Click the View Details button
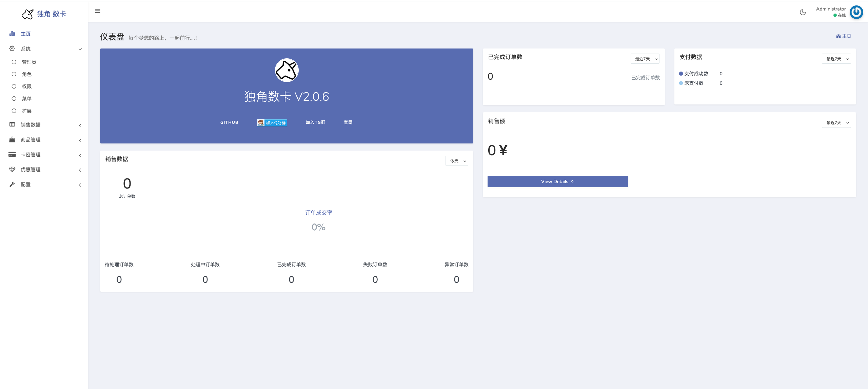868x389 pixels. pos(557,181)
